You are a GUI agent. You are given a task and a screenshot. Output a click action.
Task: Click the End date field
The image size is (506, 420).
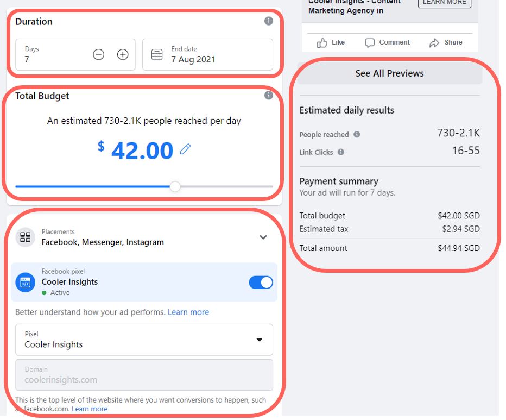click(x=207, y=54)
